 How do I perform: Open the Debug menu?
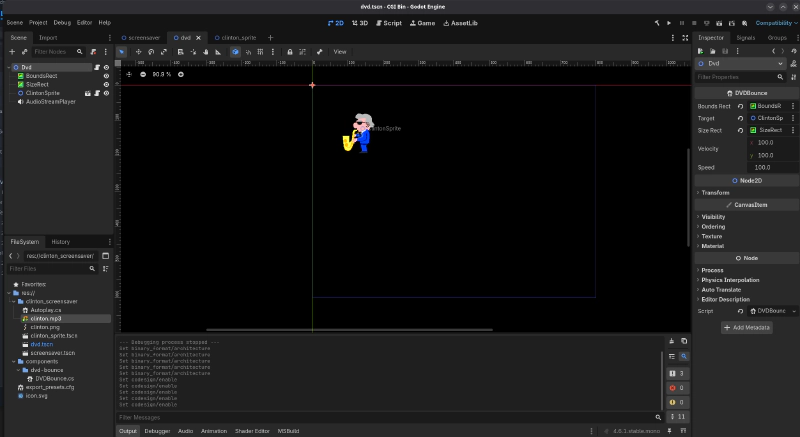tap(62, 22)
